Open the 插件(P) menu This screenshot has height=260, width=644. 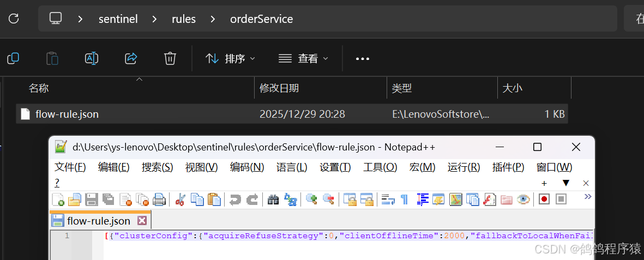coord(508,167)
